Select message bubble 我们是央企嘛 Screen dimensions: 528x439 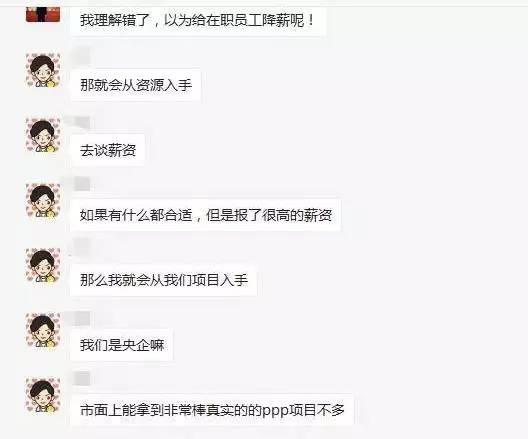(x=122, y=345)
